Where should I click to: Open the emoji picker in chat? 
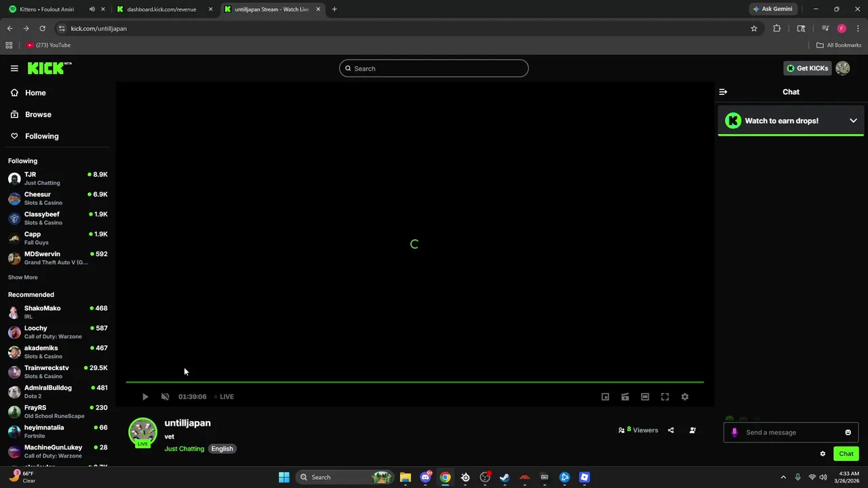point(848,432)
